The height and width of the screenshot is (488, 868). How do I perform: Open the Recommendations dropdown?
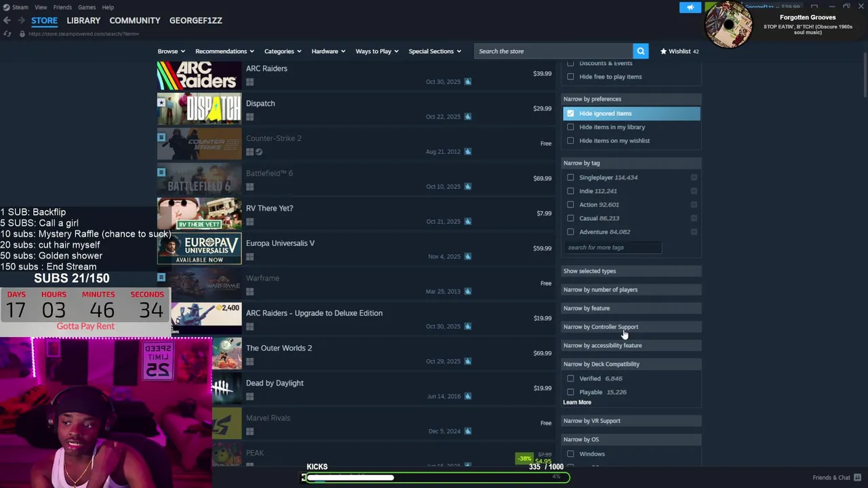coord(224,51)
